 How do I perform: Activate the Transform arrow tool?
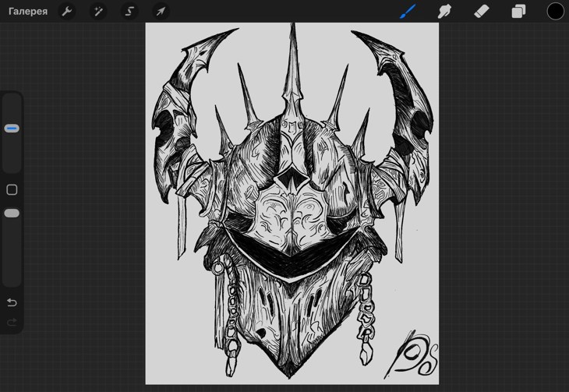point(161,11)
